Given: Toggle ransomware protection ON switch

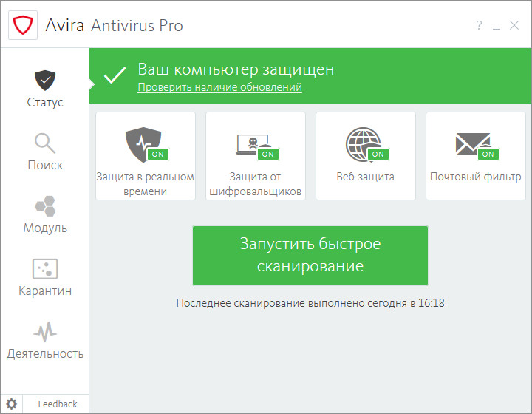Looking at the screenshot, I should coord(267,154).
